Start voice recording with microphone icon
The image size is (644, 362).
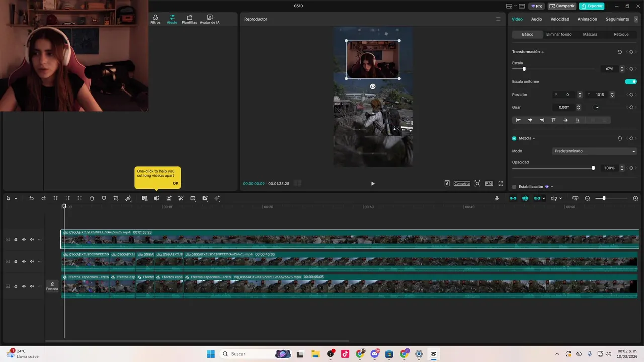click(497, 198)
